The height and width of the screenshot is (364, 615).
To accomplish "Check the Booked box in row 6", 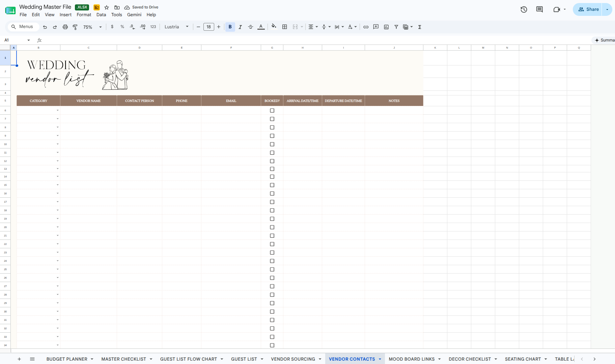I will 272,110.
